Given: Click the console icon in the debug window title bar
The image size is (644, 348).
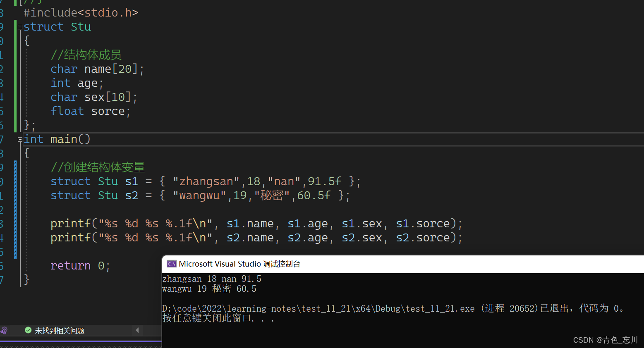Looking at the screenshot, I should [172, 264].
